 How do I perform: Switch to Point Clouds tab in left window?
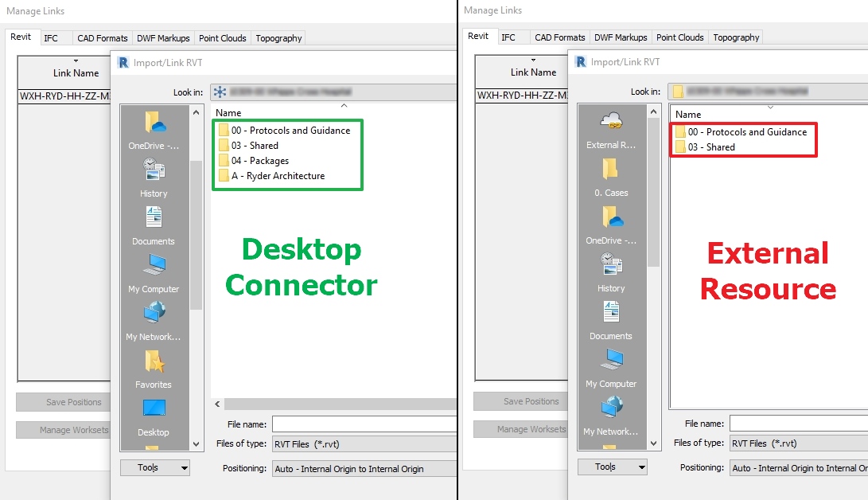[x=223, y=38]
